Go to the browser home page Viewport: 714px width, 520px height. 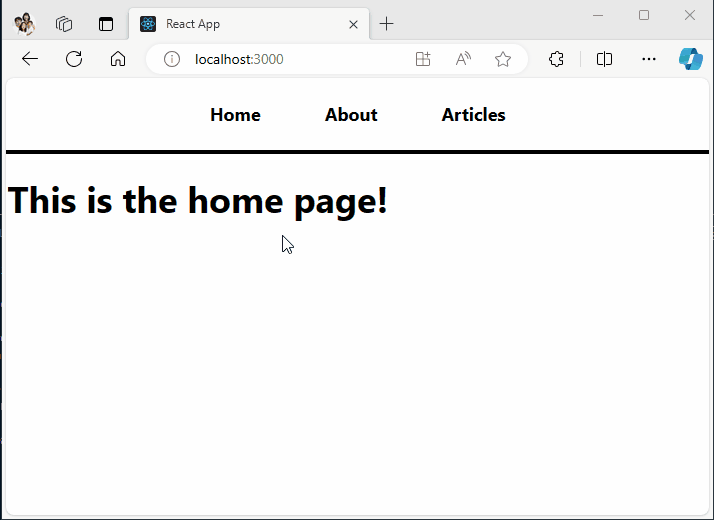118,59
